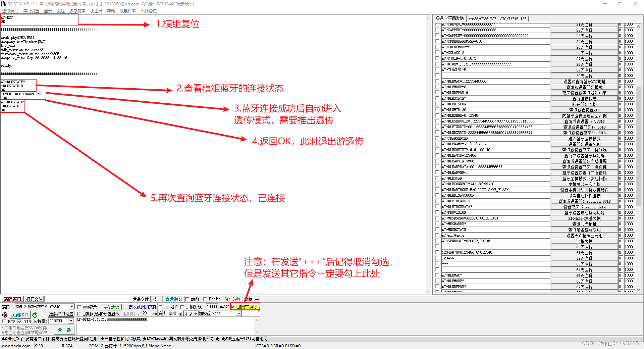Click the 查询连接状态 send button

pyautogui.click(x=584, y=99)
